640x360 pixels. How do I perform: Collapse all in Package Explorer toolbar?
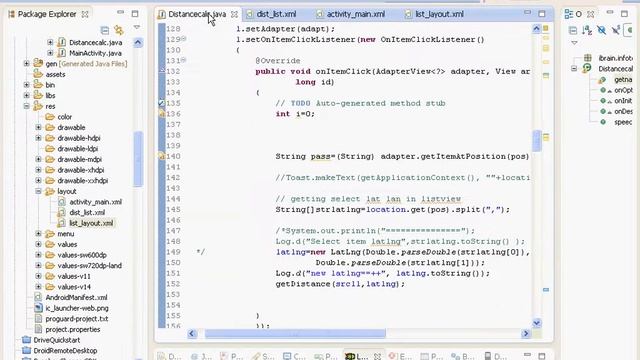(x=105, y=30)
